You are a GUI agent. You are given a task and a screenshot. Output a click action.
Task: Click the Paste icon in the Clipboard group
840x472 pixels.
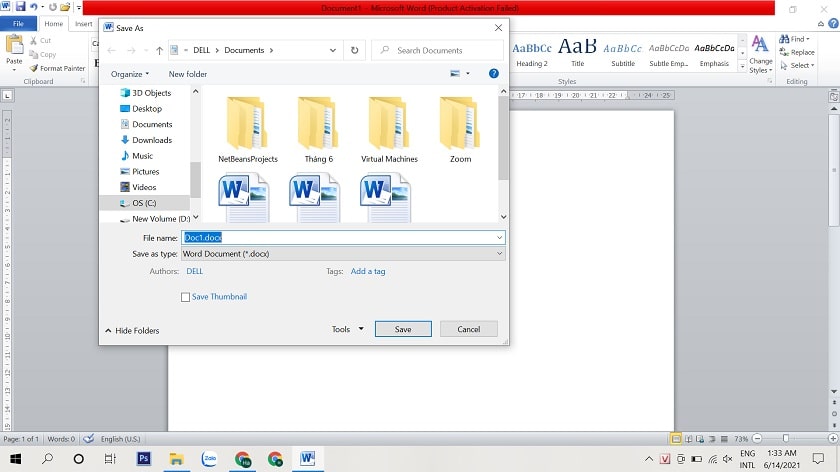click(x=14, y=48)
